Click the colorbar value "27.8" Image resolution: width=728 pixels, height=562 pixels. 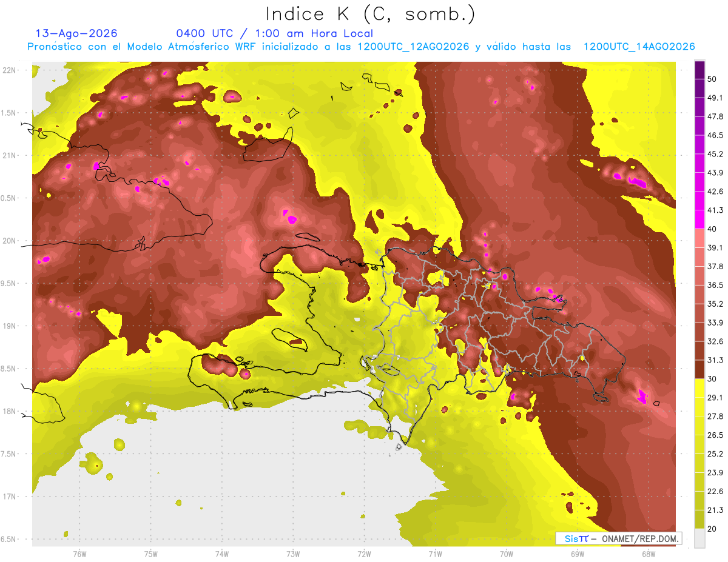(715, 416)
